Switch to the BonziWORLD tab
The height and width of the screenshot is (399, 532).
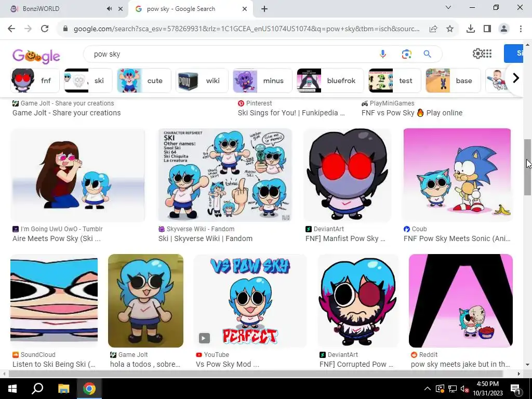click(x=64, y=9)
